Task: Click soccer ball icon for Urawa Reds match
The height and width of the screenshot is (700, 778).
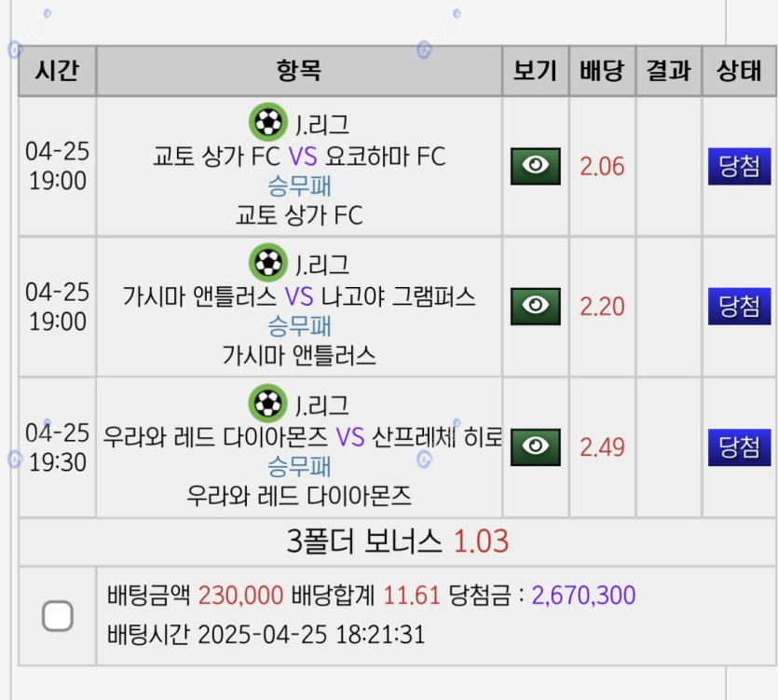Action: pos(268,404)
